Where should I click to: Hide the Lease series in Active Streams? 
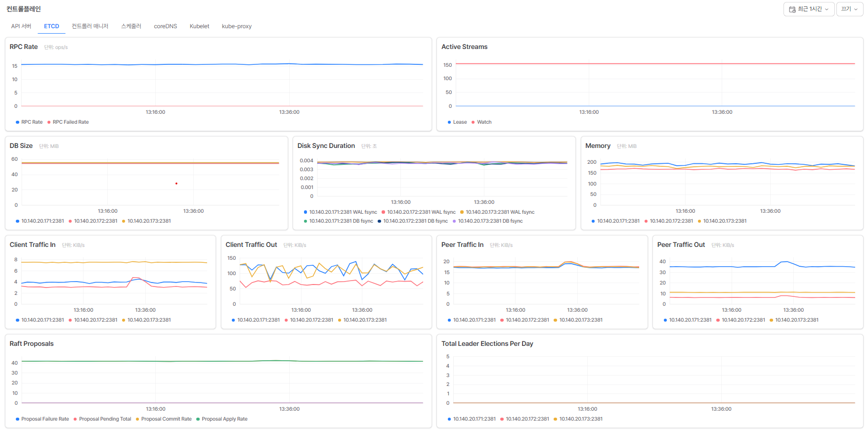point(457,122)
